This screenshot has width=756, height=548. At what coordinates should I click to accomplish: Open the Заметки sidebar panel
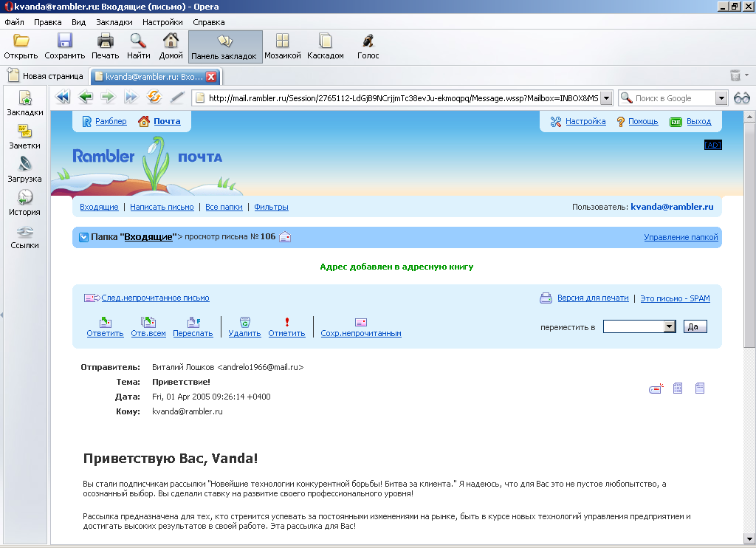click(25, 137)
